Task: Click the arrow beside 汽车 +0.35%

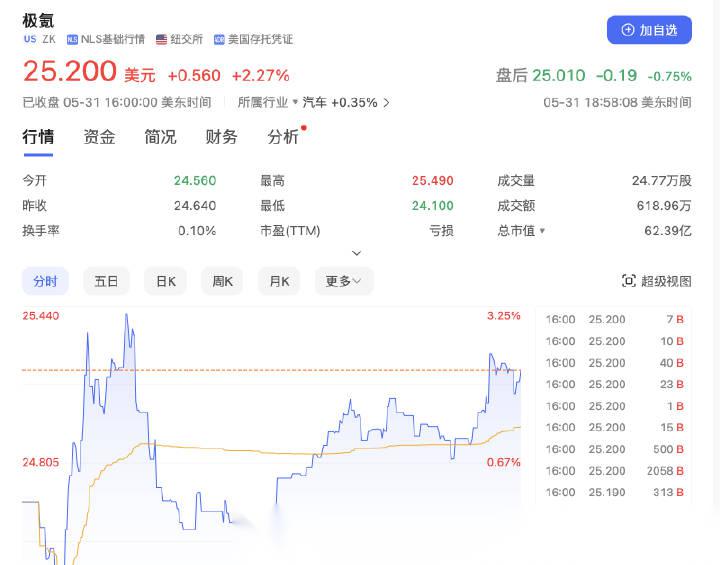Action: click(x=386, y=103)
